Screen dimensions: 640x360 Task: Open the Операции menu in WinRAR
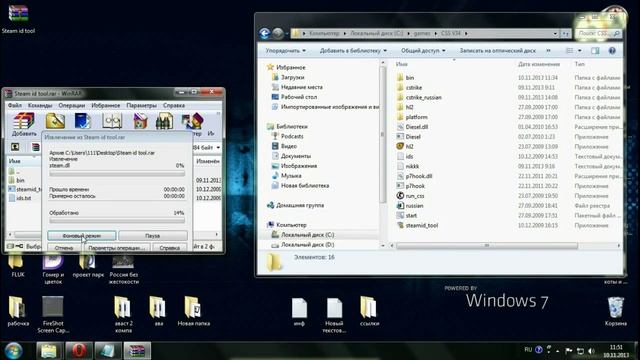[71, 105]
